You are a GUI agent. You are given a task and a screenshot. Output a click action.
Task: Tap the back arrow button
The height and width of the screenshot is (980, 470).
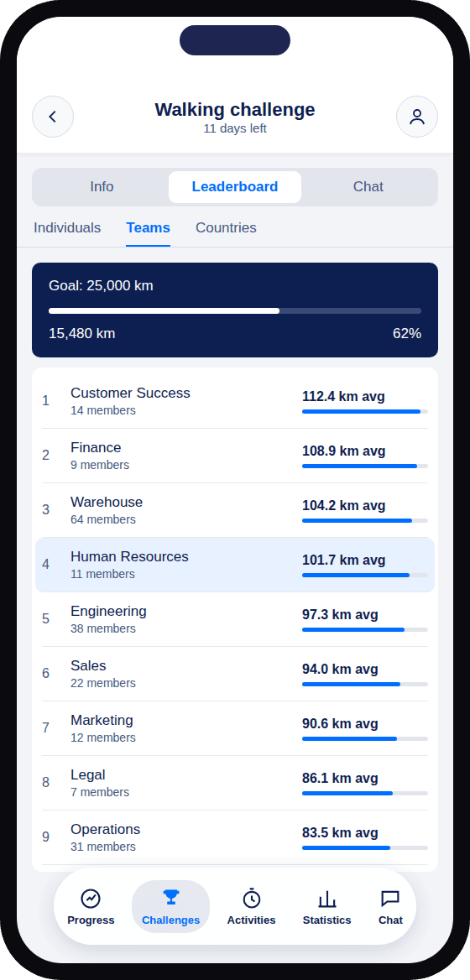53,117
